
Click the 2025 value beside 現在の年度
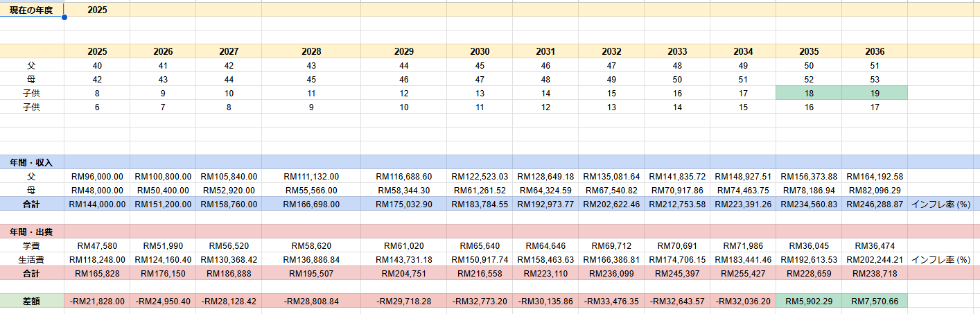(x=97, y=10)
